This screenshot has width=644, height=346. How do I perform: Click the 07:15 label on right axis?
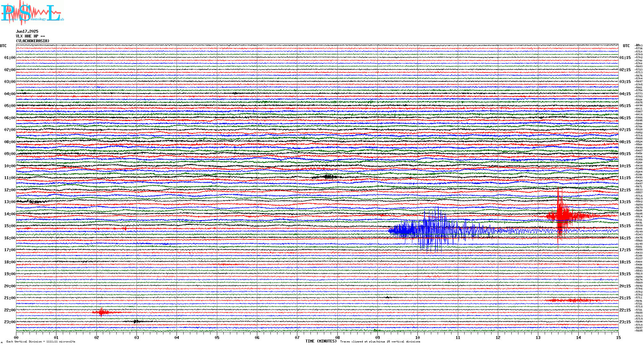tap(625, 130)
